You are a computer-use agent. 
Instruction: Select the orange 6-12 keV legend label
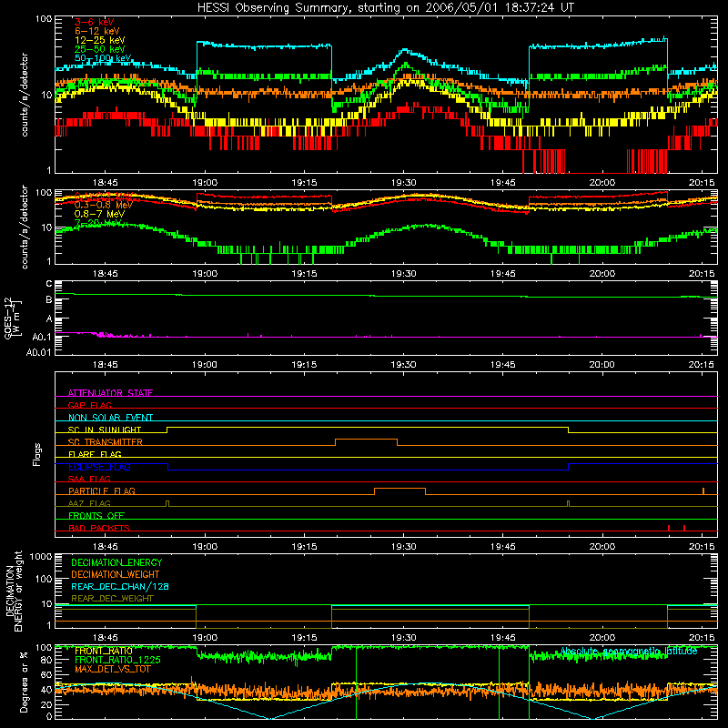pyautogui.click(x=97, y=31)
